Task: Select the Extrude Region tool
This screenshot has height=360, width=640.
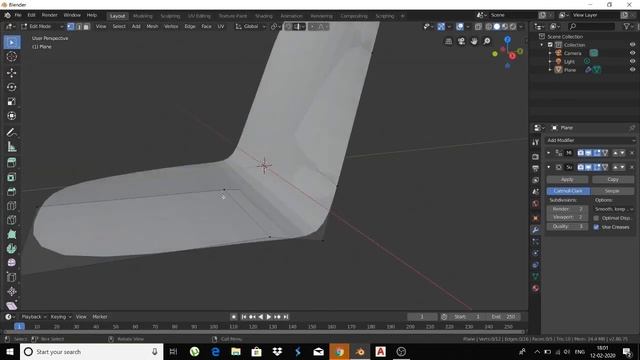Action: pos(11,162)
